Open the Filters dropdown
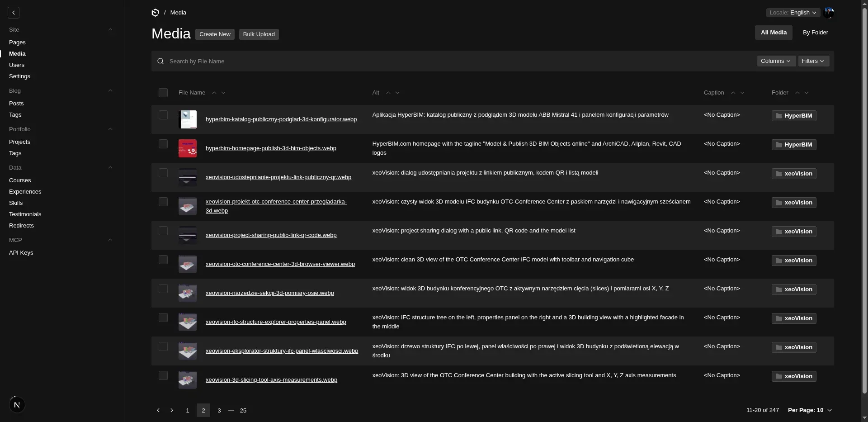Screen dimensions: 868x422 click(813, 61)
